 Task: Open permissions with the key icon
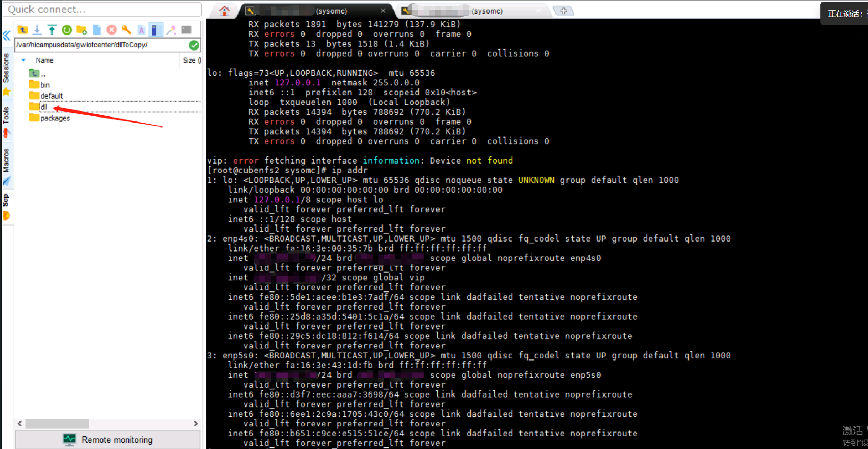pyautogui.click(x=126, y=30)
